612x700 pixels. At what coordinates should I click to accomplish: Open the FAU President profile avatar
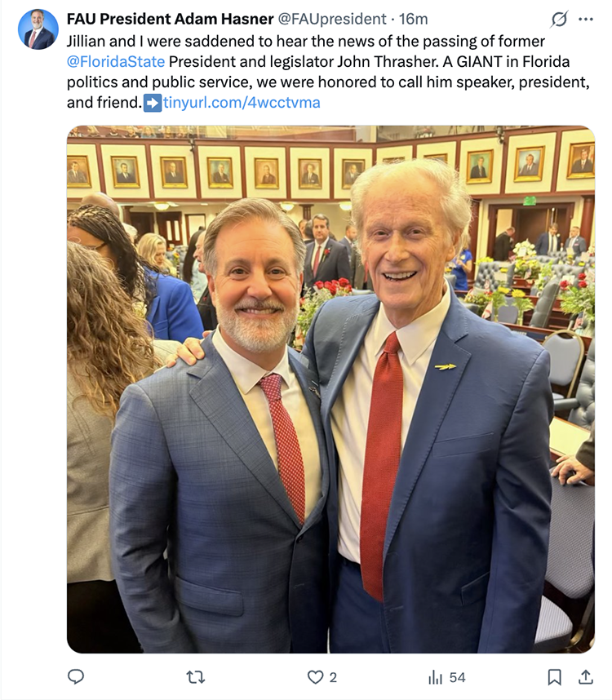pos(38,29)
